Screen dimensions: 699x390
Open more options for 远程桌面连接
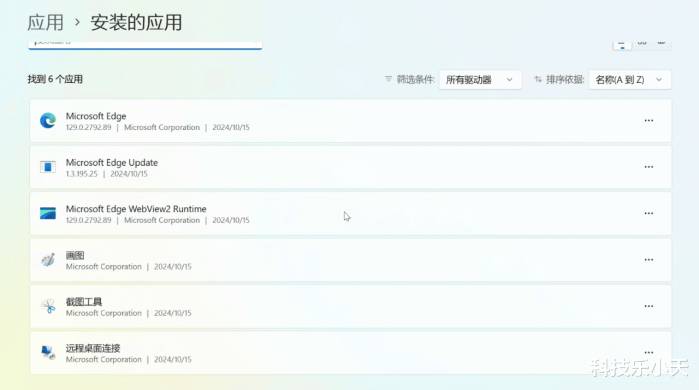click(649, 352)
